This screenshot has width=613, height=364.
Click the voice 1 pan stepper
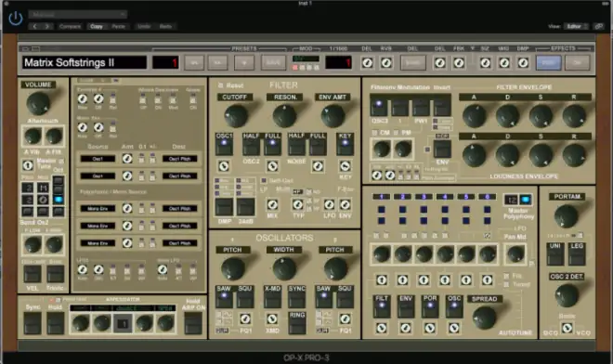(x=382, y=279)
